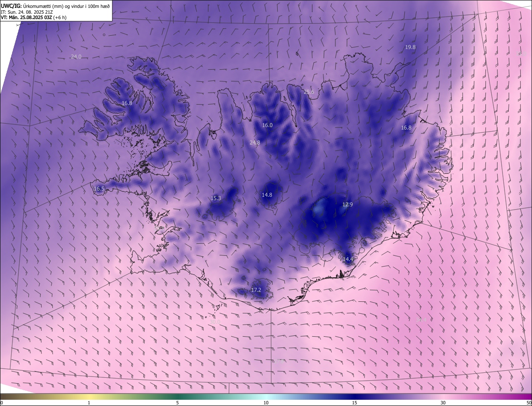Screen dimensions: 532x406
Task: Click the 17.2 value on the south coast
Action: (x=256, y=290)
